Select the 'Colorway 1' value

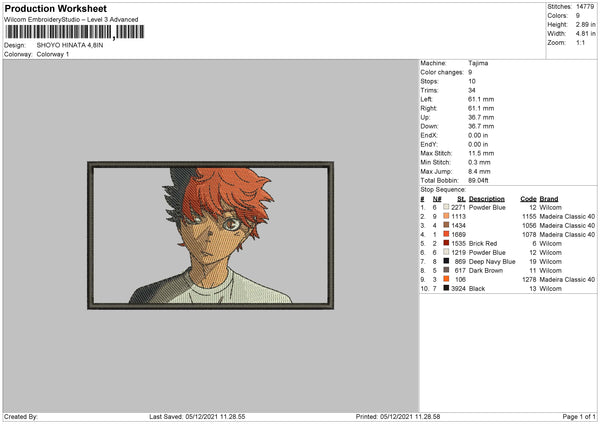click(x=53, y=54)
